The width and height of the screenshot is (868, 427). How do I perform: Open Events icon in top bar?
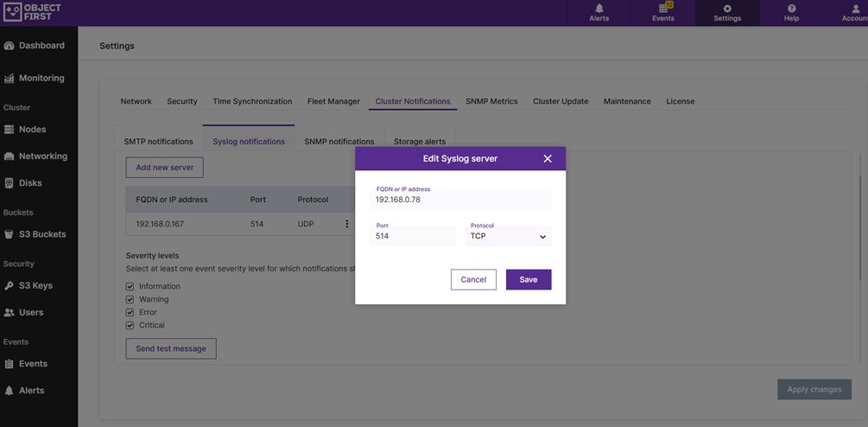(662, 9)
